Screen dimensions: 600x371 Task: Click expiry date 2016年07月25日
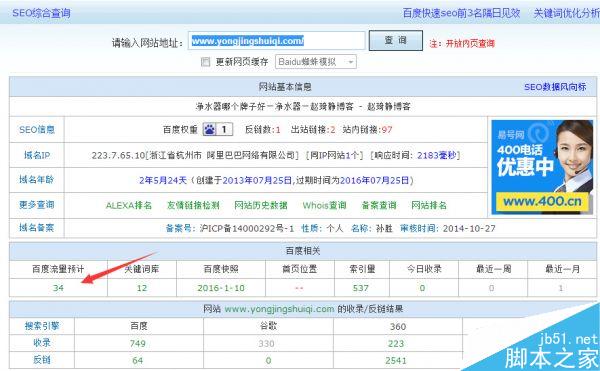pos(375,180)
